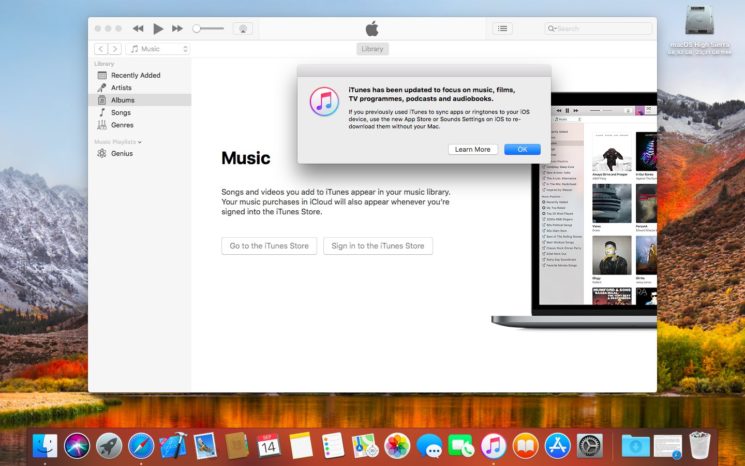
Task: Open the Music media type dropdown
Action: point(159,49)
